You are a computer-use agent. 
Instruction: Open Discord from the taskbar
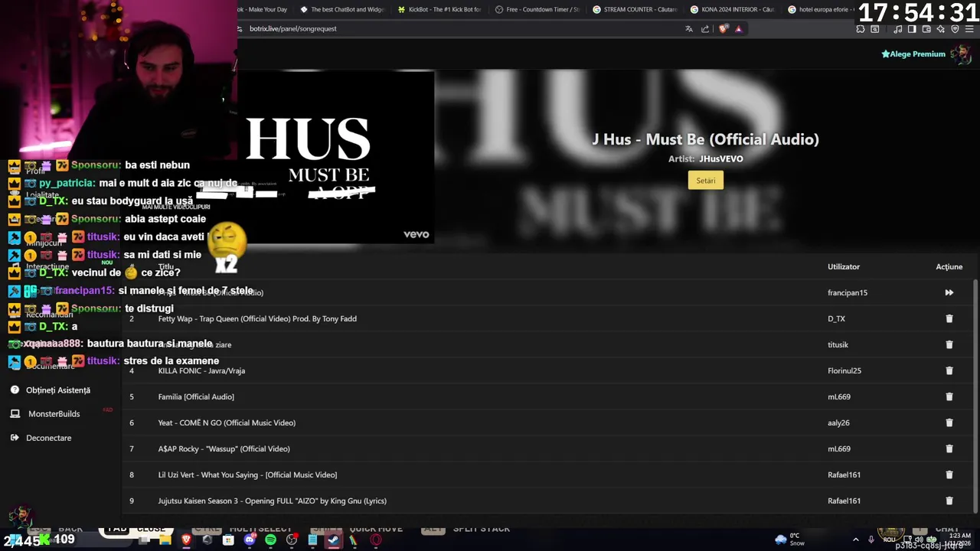click(x=250, y=540)
